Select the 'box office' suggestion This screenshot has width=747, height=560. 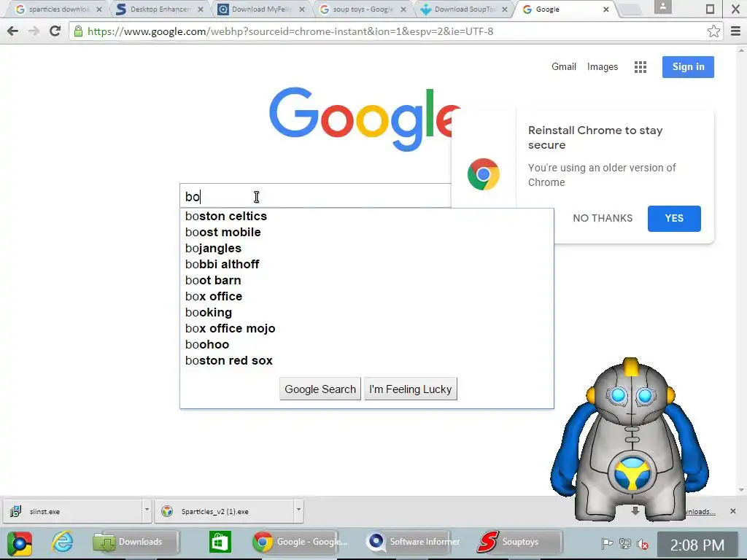(367, 297)
